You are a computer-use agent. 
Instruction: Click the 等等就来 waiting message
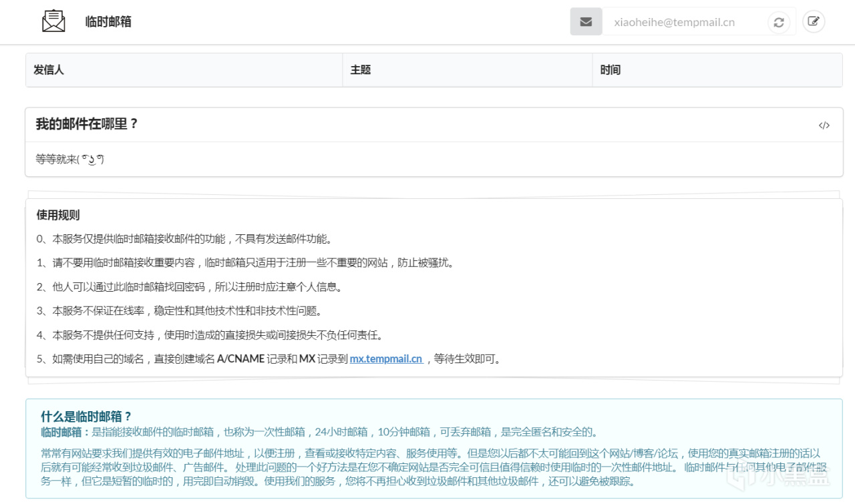[70, 160]
